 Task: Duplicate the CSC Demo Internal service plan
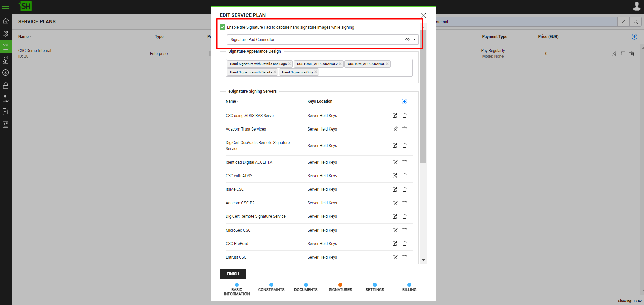(623, 54)
